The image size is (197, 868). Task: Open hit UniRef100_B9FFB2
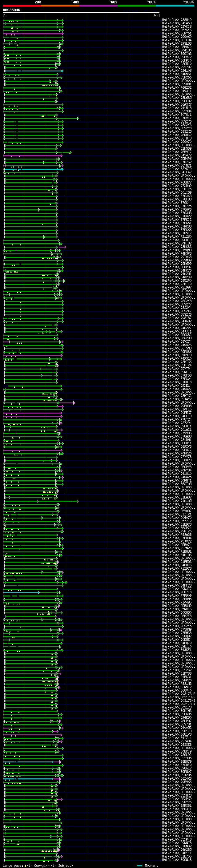tap(177, 101)
